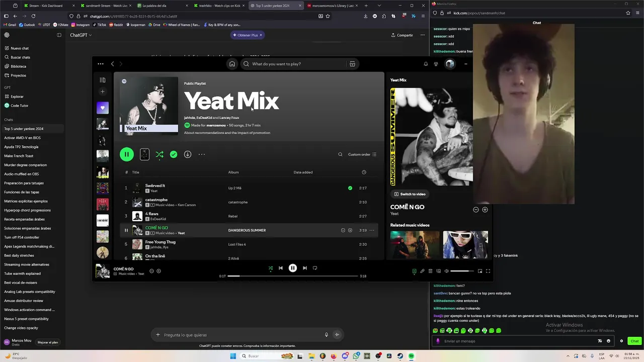This screenshot has width=644, height=362.
Task: Search within the playlist
Action: [340, 154]
